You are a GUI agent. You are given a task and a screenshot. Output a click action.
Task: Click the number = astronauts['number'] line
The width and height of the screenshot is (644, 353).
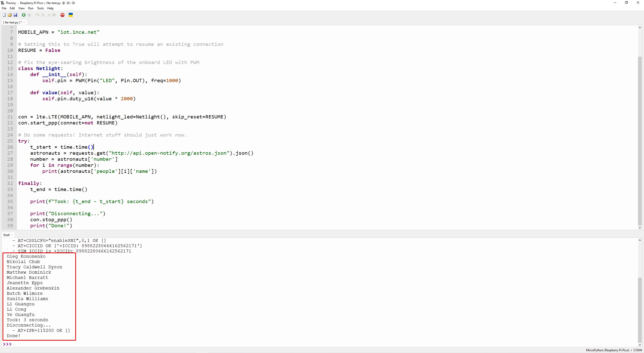(x=74, y=159)
